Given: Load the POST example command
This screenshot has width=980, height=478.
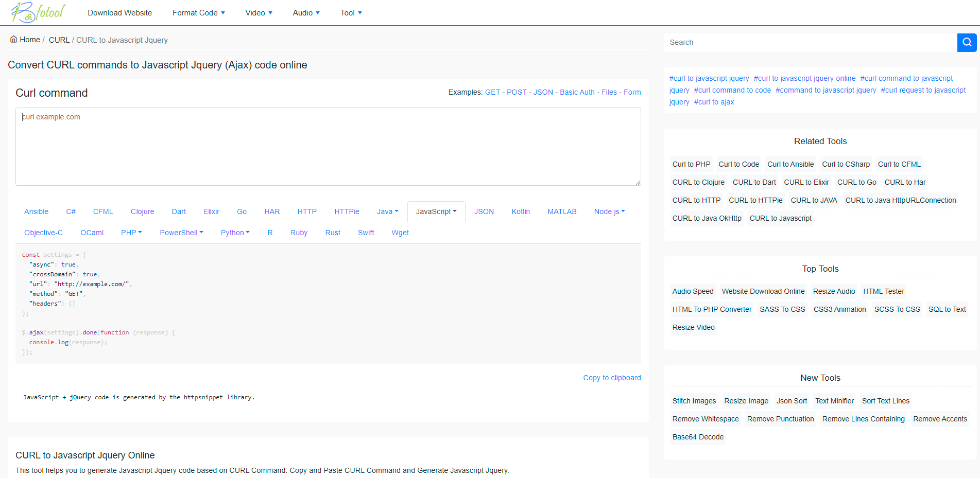Looking at the screenshot, I should (x=517, y=92).
